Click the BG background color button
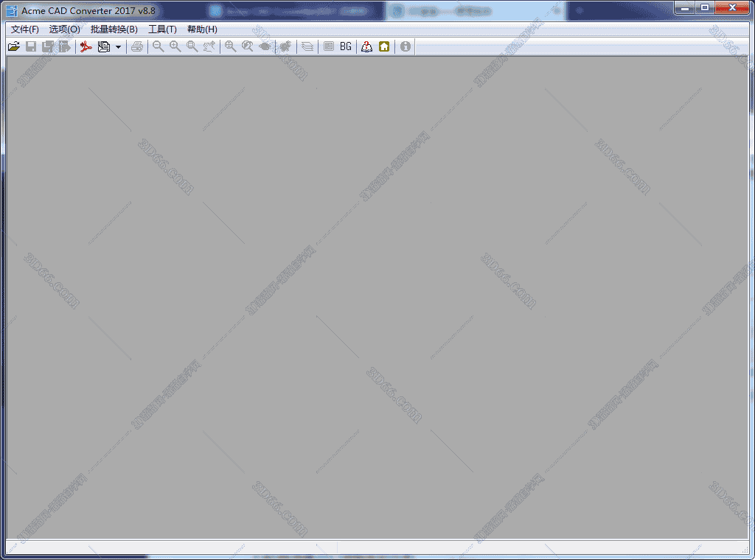Screen dimensions: 755x560 pos(346,46)
